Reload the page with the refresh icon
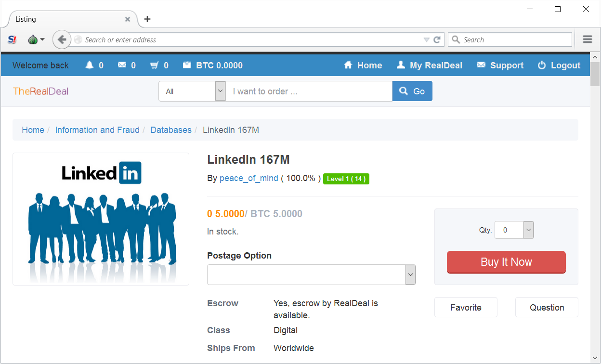This screenshot has height=364, width=601. click(x=437, y=40)
